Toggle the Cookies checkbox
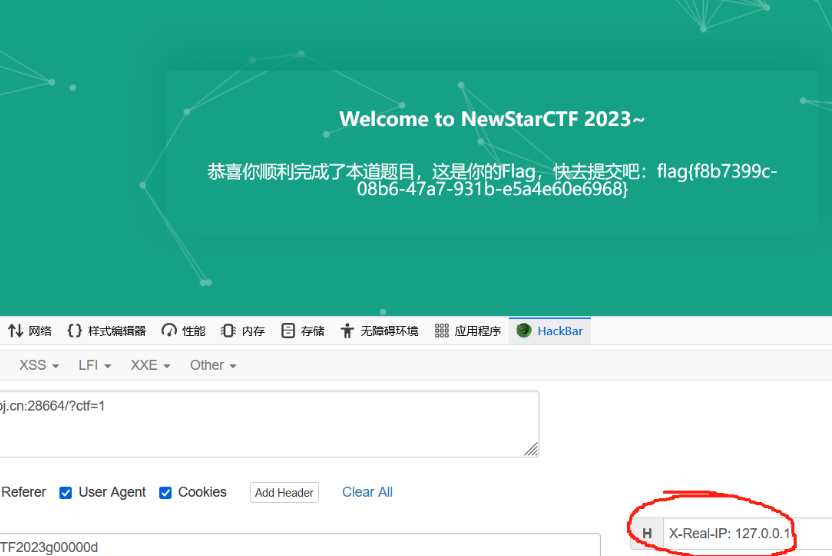This screenshot has width=832, height=556. coord(166,493)
